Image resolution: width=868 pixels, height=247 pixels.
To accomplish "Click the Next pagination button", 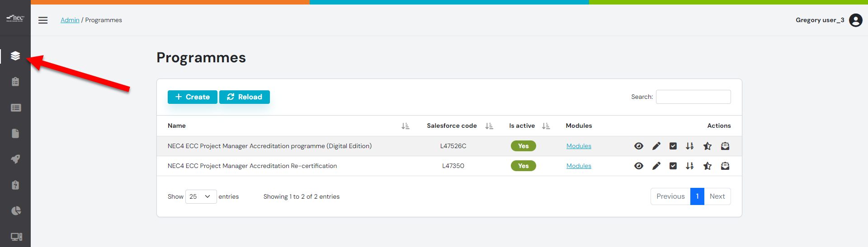I will point(717,196).
